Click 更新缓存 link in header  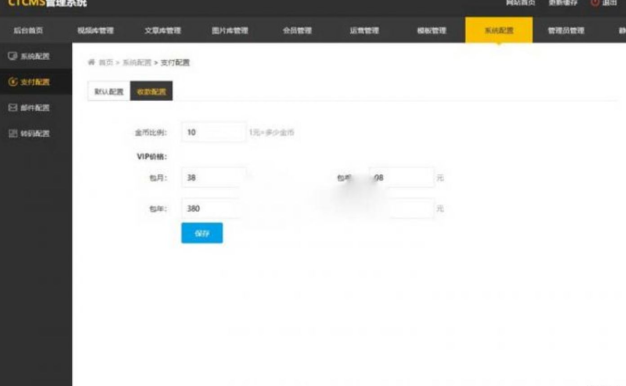click(563, 3)
